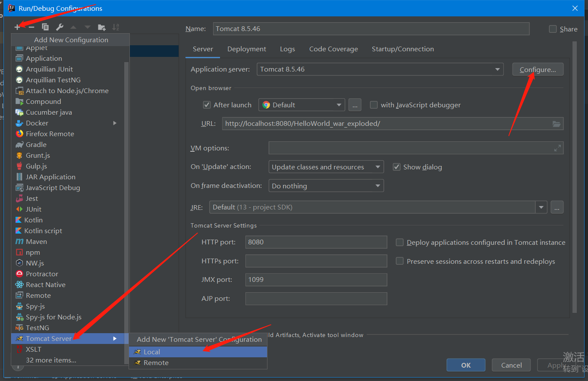
Task: Enable Preserve sessions across restarts checkbox
Action: (x=399, y=261)
